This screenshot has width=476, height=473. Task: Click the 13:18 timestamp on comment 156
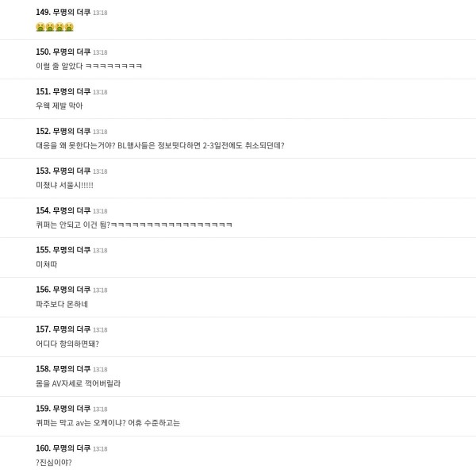point(100,290)
